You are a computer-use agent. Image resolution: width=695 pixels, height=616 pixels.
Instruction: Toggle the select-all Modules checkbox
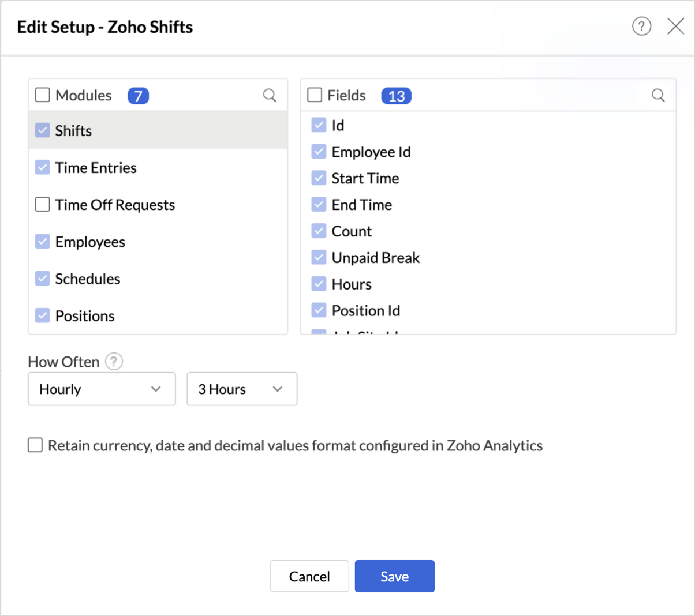point(43,95)
